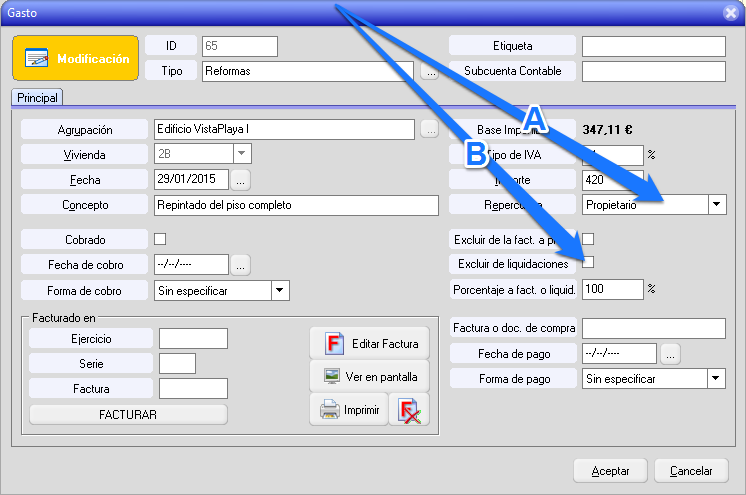The height and width of the screenshot is (495, 746).
Task: Open Fecha de cobro date picker
Action: 242,265
